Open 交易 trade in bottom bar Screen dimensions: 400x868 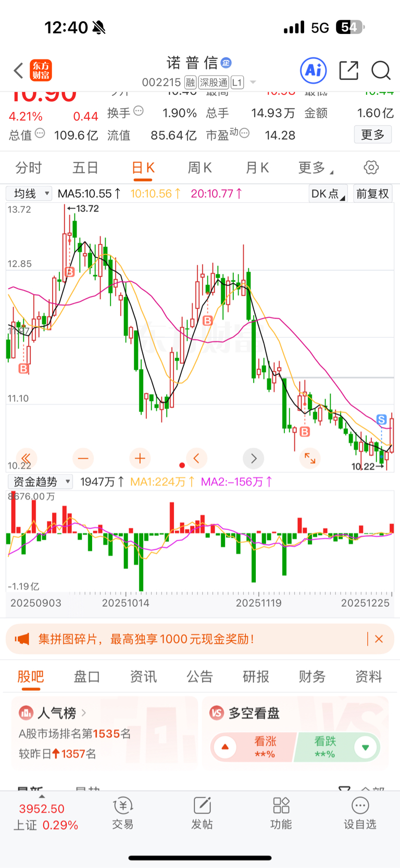point(123,813)
